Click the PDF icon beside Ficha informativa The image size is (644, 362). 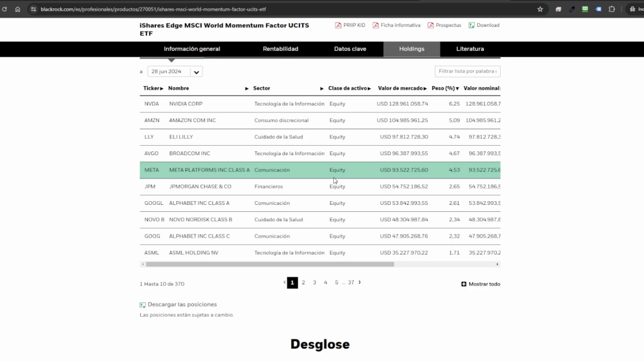point(375,25)
